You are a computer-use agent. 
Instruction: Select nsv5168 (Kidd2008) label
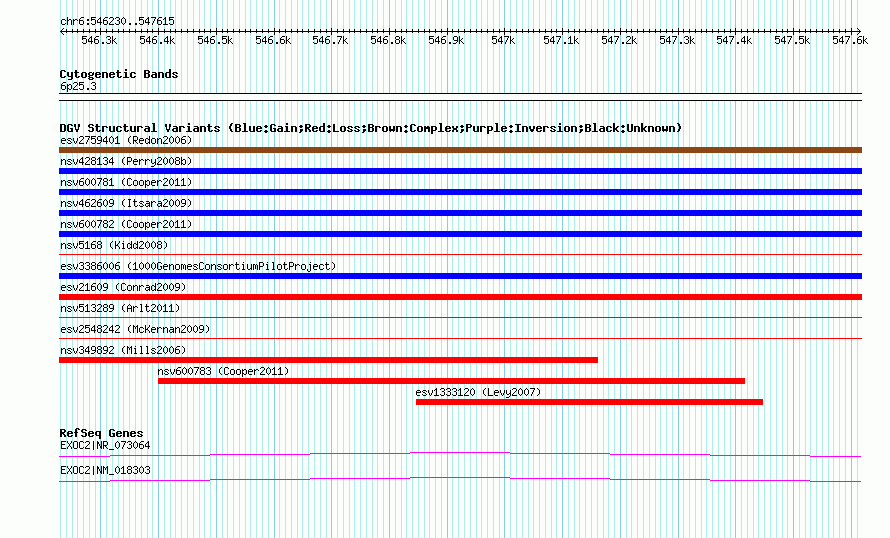click(x=114, y=245)
